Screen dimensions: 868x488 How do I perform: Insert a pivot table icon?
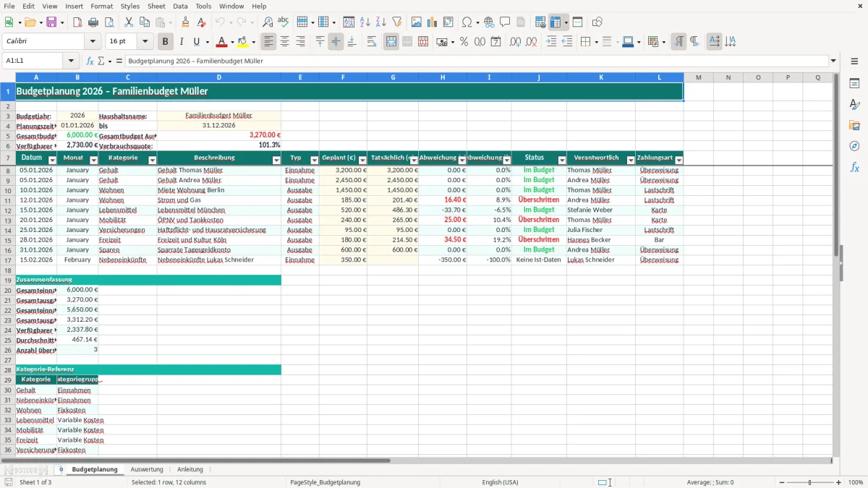pyautogui.click(x=448, y=22)
